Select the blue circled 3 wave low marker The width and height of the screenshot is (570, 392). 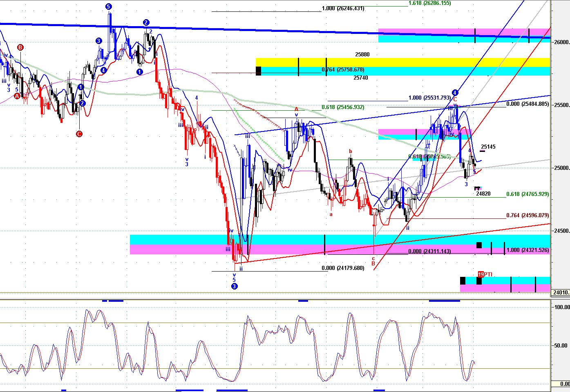point(234,286)
